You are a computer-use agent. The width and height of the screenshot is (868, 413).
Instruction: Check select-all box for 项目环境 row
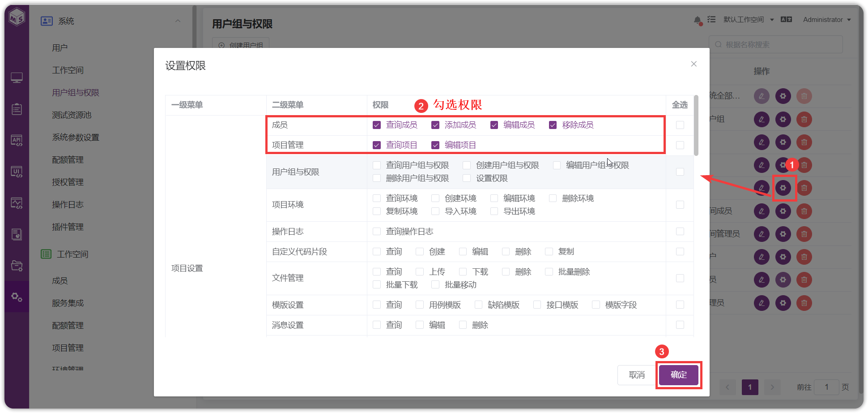click(x=680, y=205)
